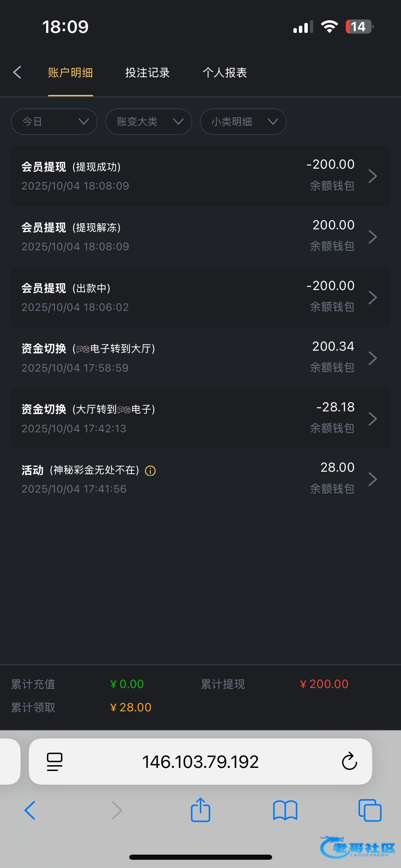Expand the 账变大类 category dropdown
Screen dimensions: 401x868
pyautogui.click(x=149, y=122)
